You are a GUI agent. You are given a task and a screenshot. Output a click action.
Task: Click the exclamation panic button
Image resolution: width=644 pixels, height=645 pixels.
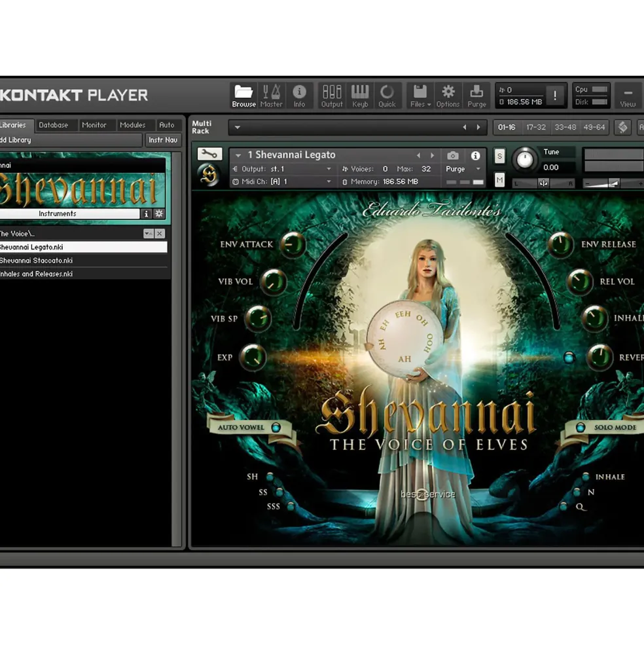click(555, 96)
